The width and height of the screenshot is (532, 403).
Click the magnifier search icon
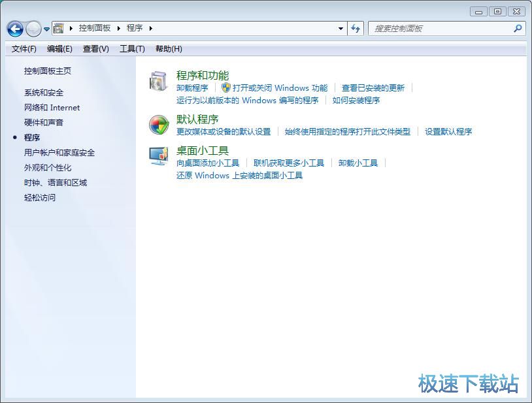(518, 29)
